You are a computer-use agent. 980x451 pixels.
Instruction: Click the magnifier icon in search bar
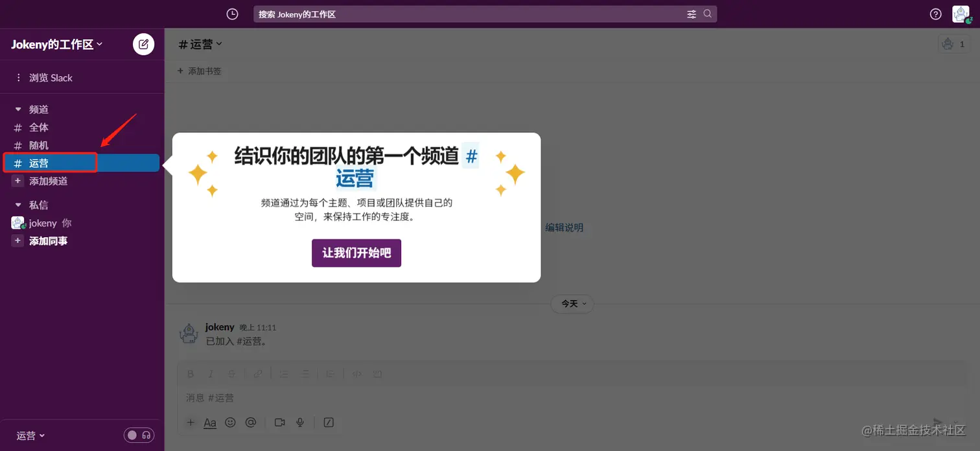(x=708, y=14)
